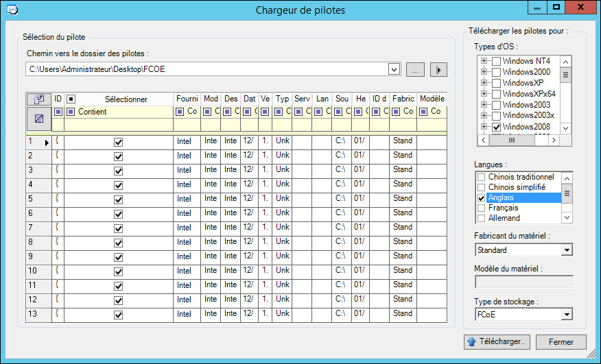Click the filter icon in Modèle column

tap(423, 111)
